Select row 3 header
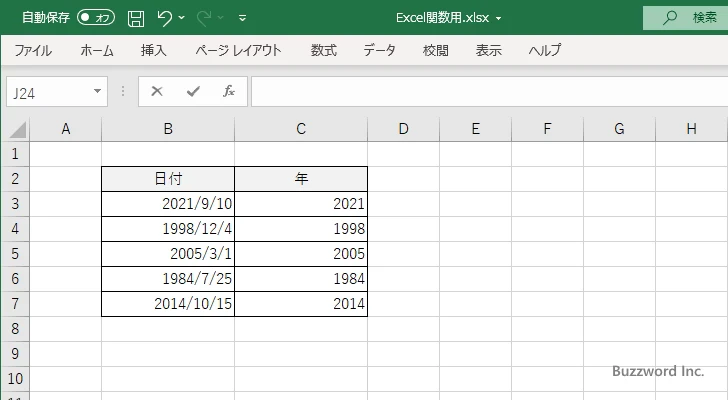This screenshot has height=400, width=728. point(15,204)
